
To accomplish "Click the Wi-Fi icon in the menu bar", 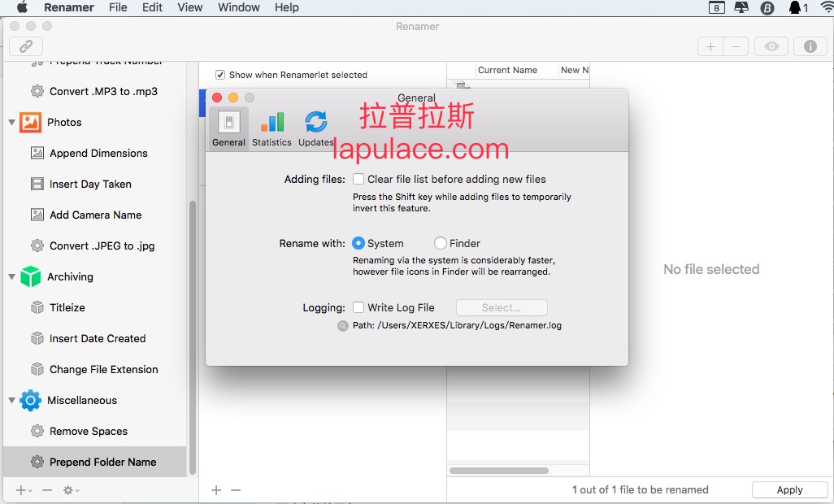I will point(827,7).
